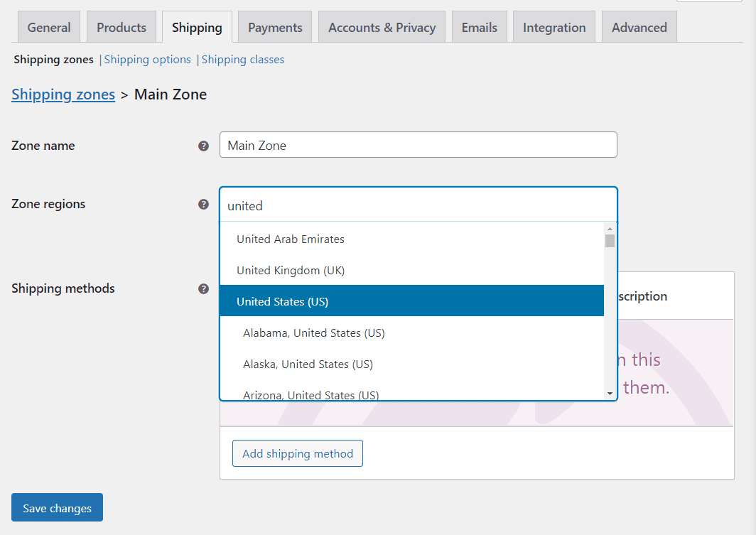Switch to the Payments tab
This screenshot has height=535, width=756.
[x=274, y=27]
